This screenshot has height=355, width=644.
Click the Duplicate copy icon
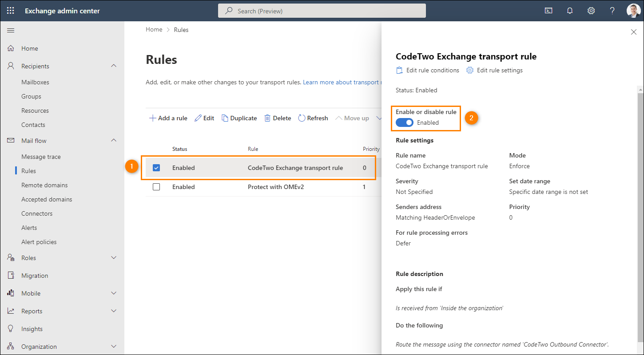pos(225,118)
